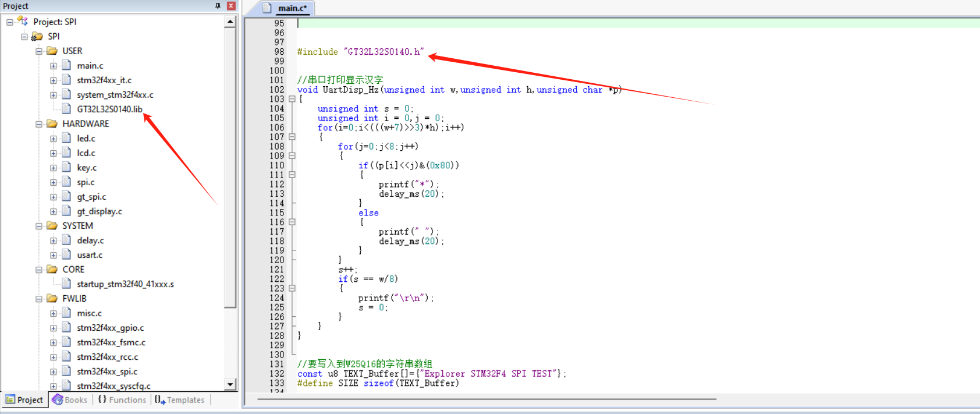This screenshot has width=980, height=414.
Task: Fold the for-loop block at line 107
Action: [292, 137]
